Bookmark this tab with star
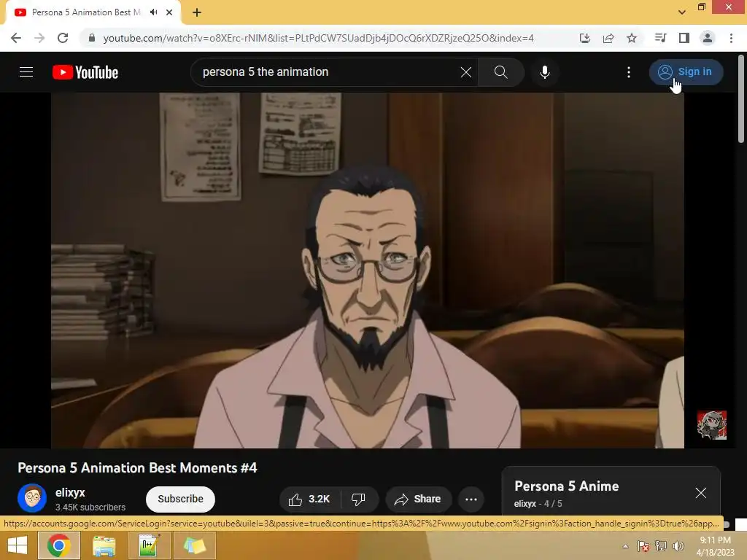This screenshot has width=747, height=560. tap(632, 38)
